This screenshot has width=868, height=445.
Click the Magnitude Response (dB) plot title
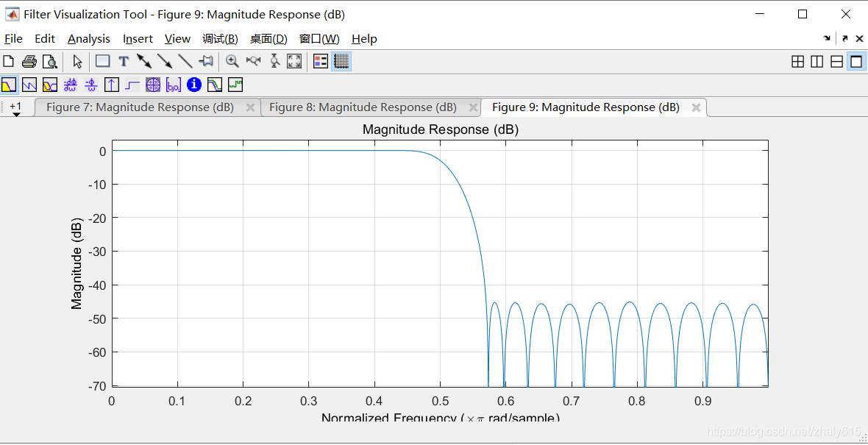click(x=440, y=130)
